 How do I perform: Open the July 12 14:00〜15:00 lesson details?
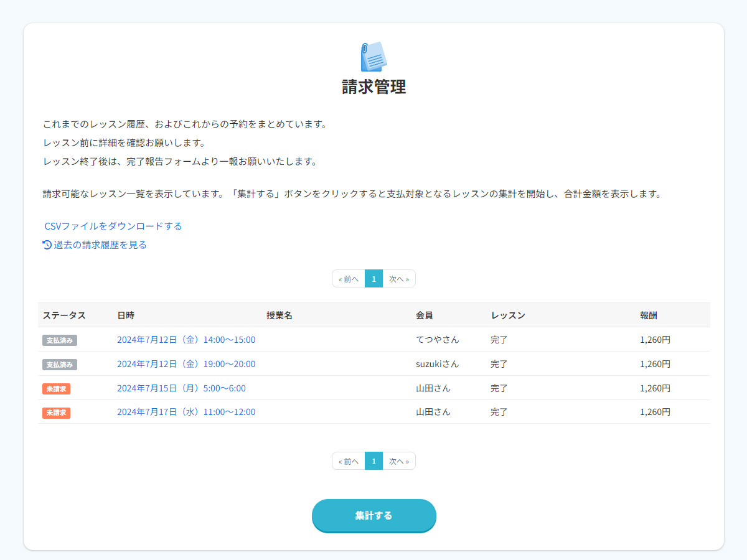click(x=187, y=340)
